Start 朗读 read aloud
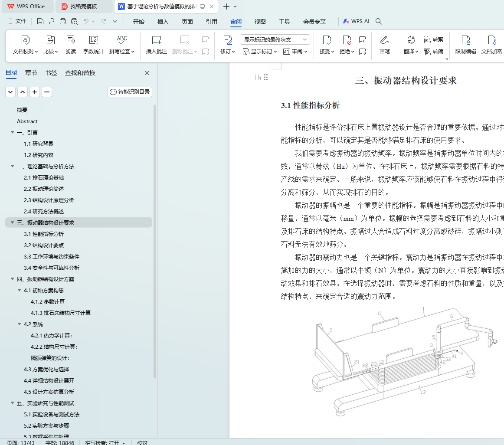Image resolution: width=504 pixels, height=445 pixels. pyautogui.click(x=71, y=45)
